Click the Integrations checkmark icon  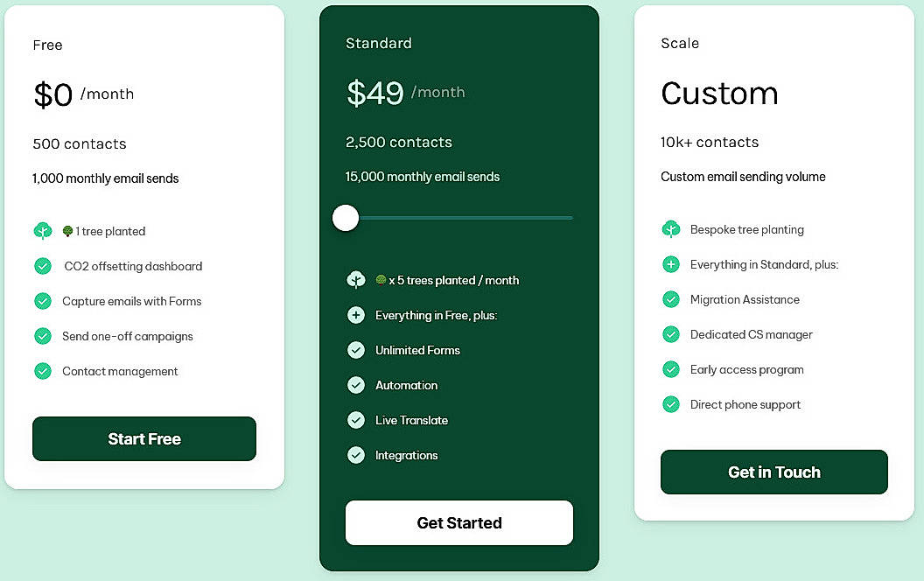[x=356, y=455]
